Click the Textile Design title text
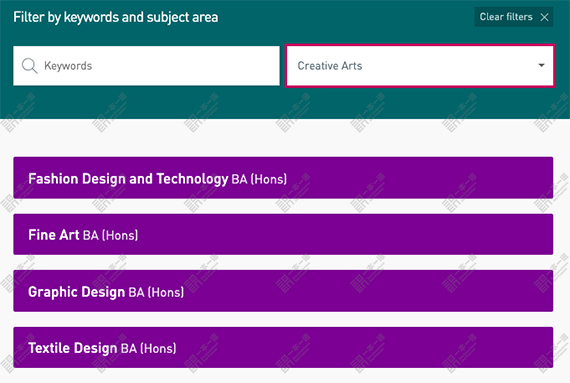 72,348
